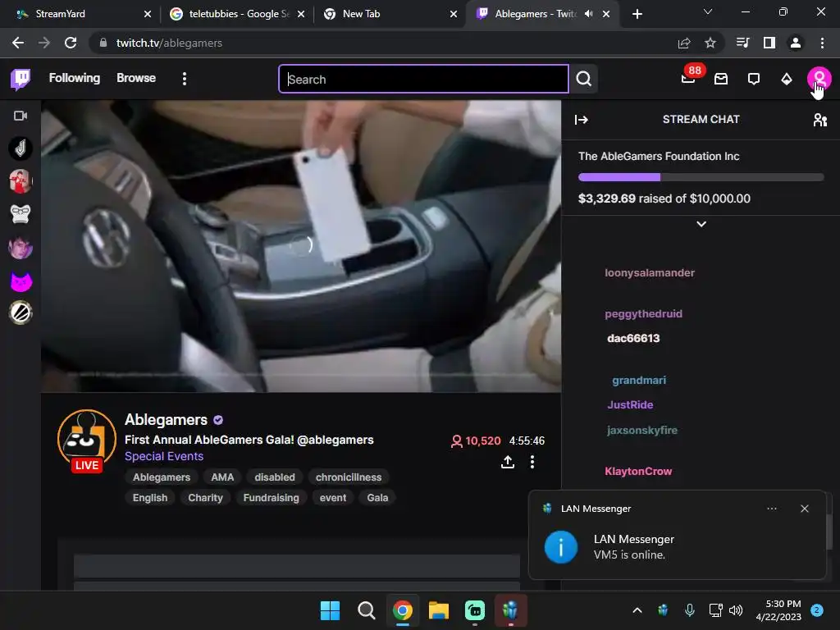Select the English tag

pyautogui.click(x=150, y=498)
